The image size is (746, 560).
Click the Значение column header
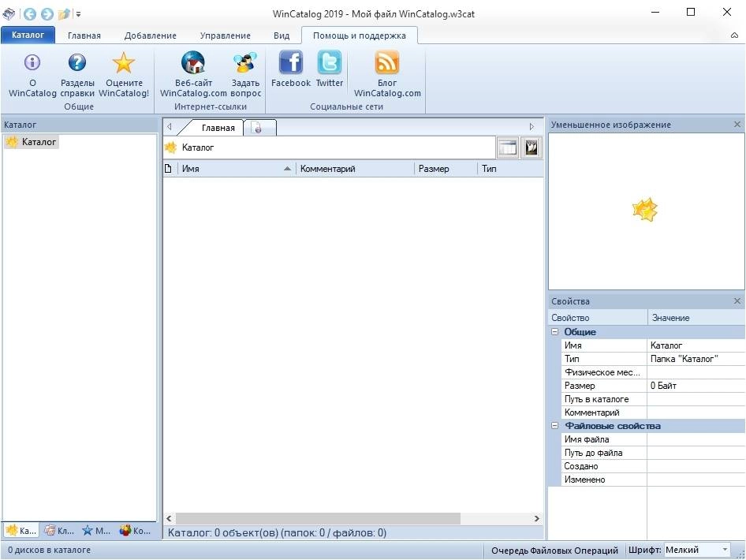click(x=696, y=318)
